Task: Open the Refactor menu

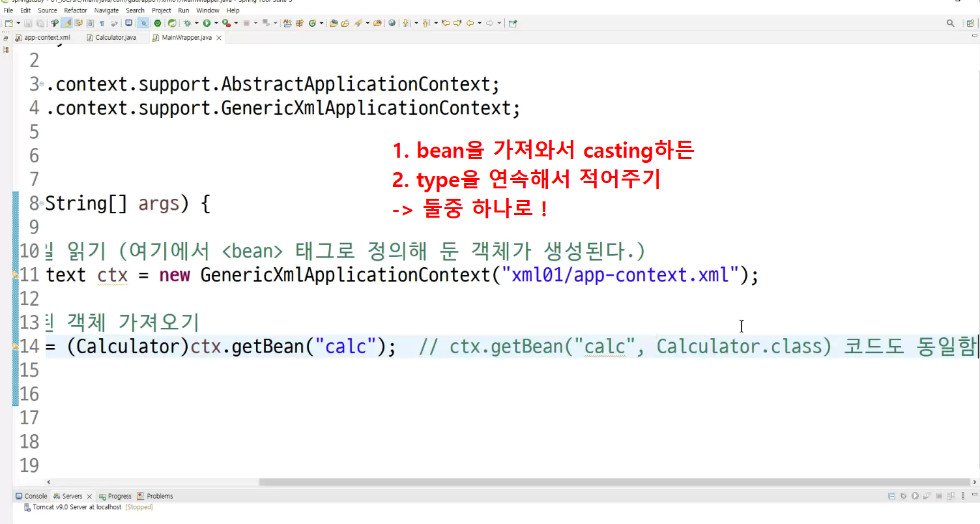Action: [x=76, y=10]
